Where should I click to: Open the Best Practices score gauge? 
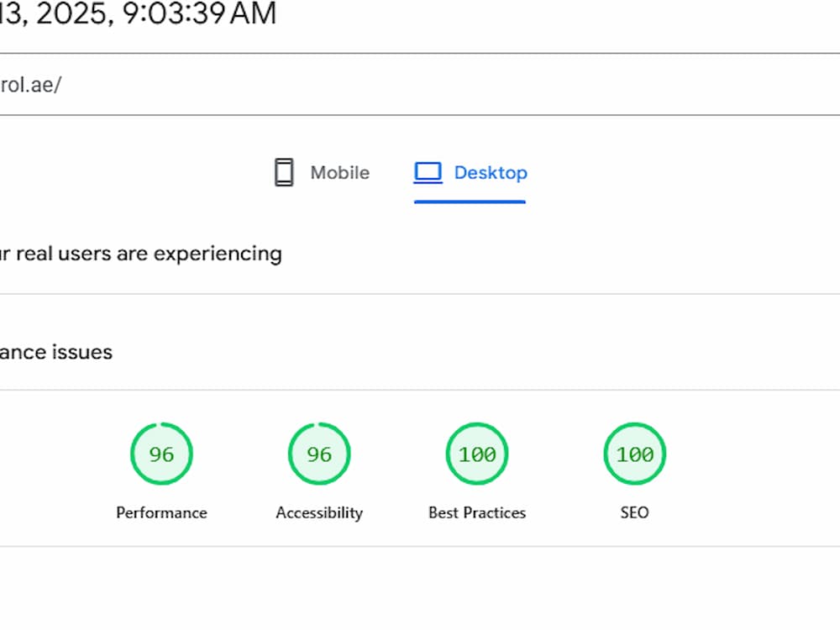[477, 454]
